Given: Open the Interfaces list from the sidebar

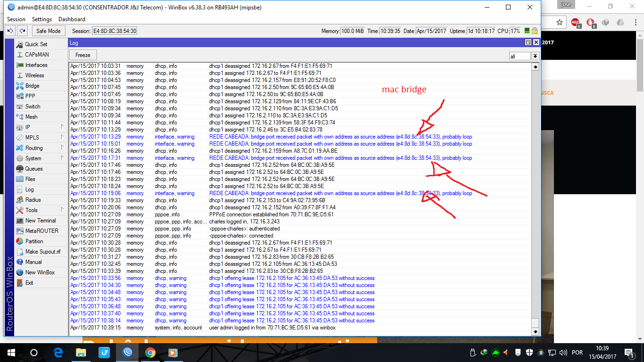Looking at the screenshot, I should click(x=36, y=65).
